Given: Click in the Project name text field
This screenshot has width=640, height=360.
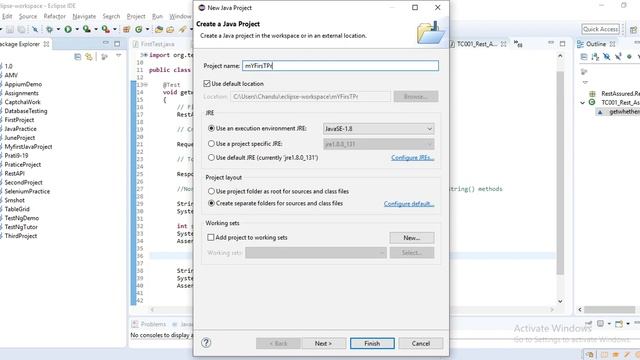Looking at the screenshot, I should (340, 66).
